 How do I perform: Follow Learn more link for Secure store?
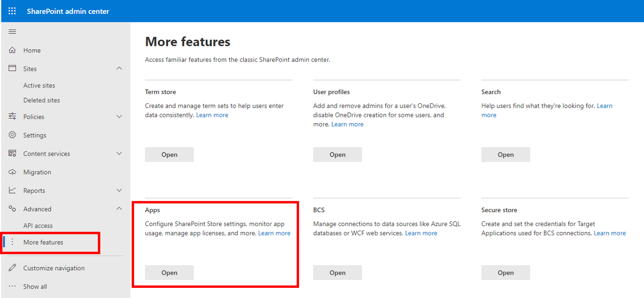click(610, 233)
